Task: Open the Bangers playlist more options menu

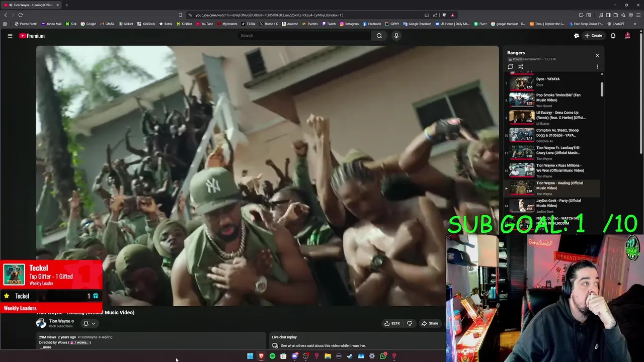Action: tap(597, 66)
